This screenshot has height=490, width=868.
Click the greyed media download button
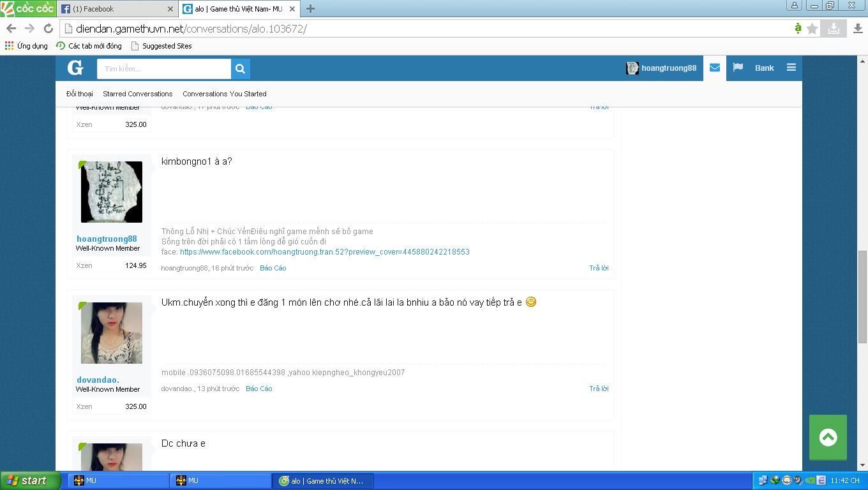tap(834, 29)
